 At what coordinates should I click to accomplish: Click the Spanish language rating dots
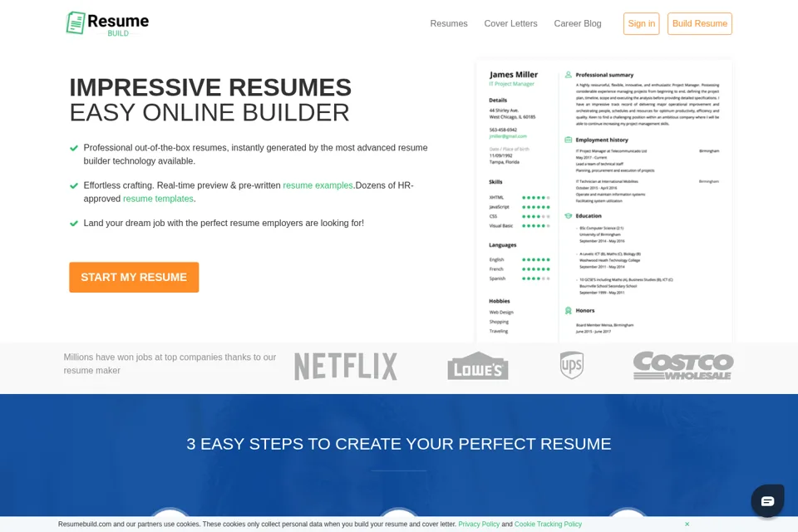pyautogui.click(x=536, y=278)
